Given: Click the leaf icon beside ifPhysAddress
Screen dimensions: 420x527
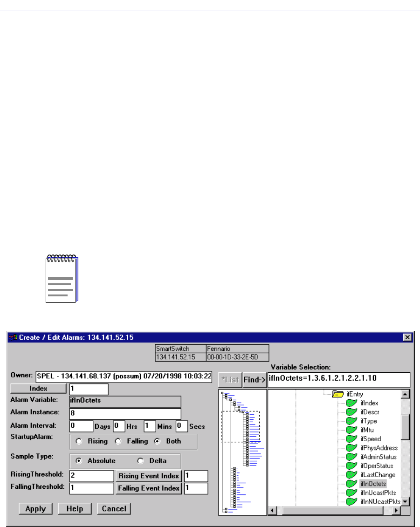Looking at the screenshot, I should pyautogui.click(x=351, y=448).
